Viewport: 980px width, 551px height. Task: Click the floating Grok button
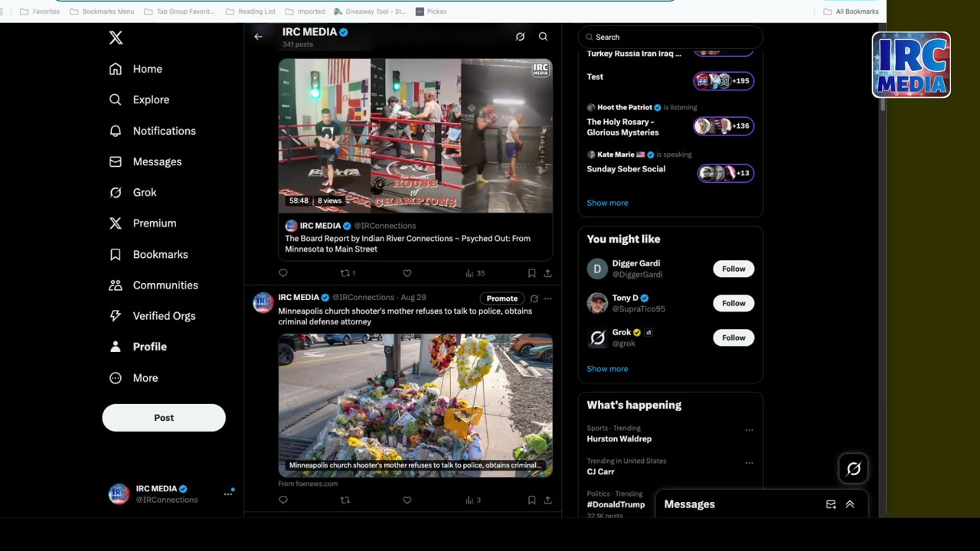[854, 468]
